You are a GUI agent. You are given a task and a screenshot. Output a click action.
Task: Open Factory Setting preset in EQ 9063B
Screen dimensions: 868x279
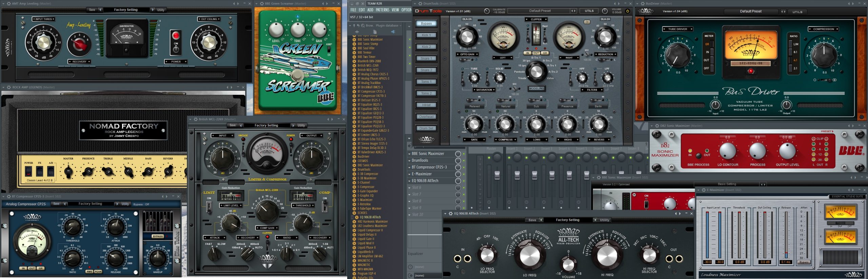(568, 220)
